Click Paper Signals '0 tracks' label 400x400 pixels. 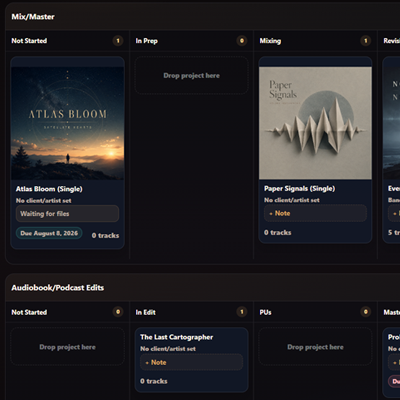click(x=278, y=233)
